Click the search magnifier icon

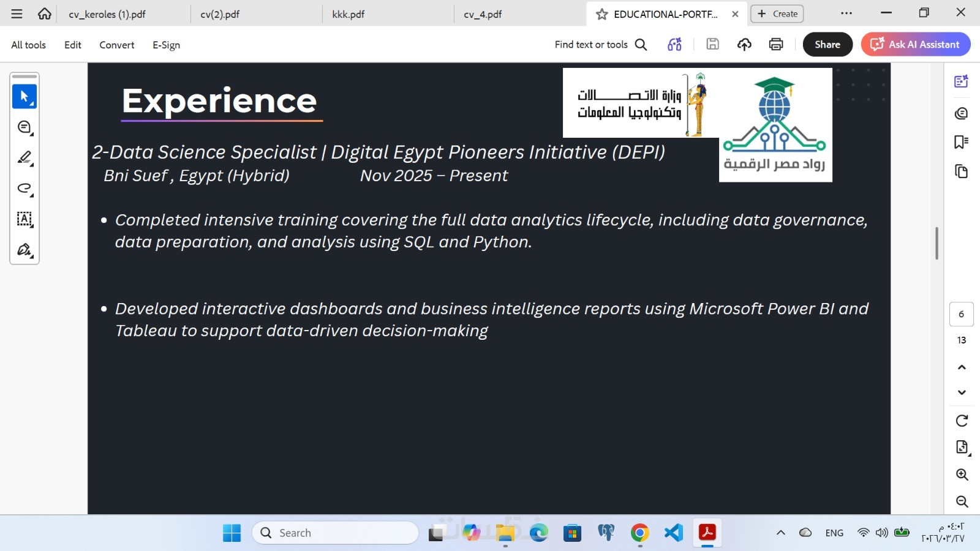pyautogui.click(x=641, y=45)
